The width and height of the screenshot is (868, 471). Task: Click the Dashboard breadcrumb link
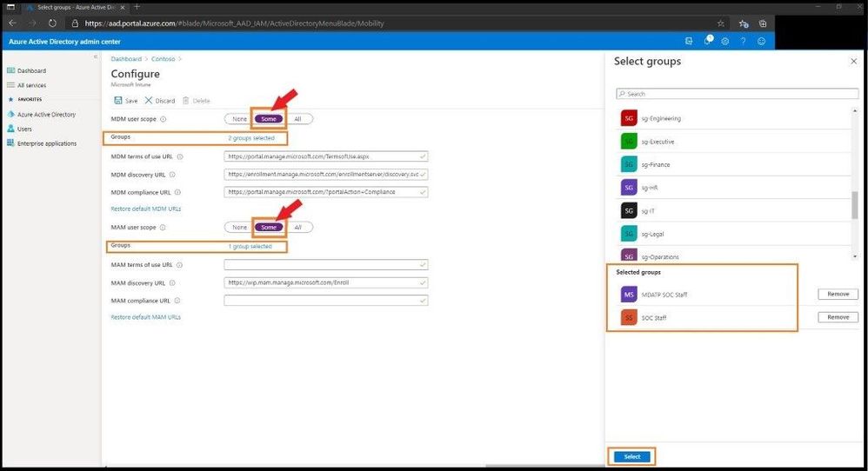(126, 58)
